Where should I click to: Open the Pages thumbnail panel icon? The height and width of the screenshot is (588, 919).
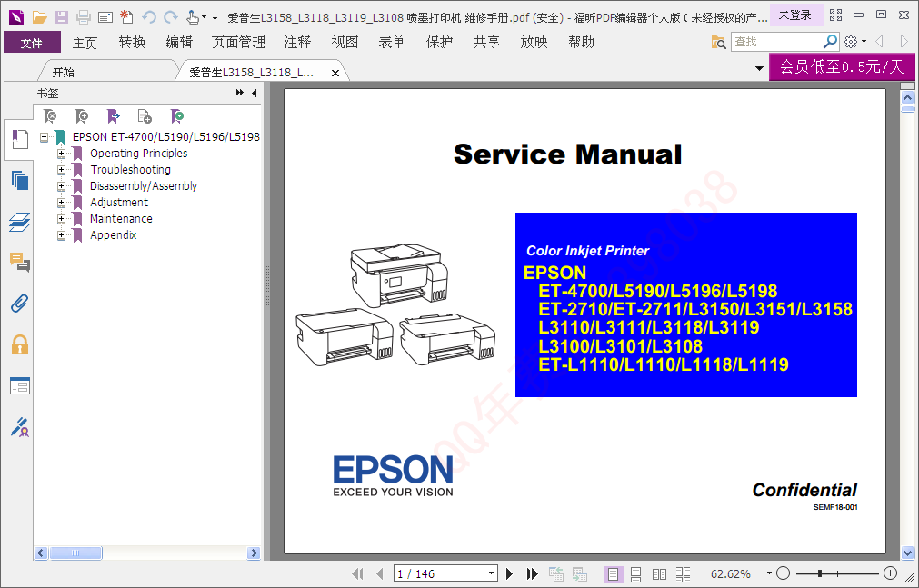(19, 181)
